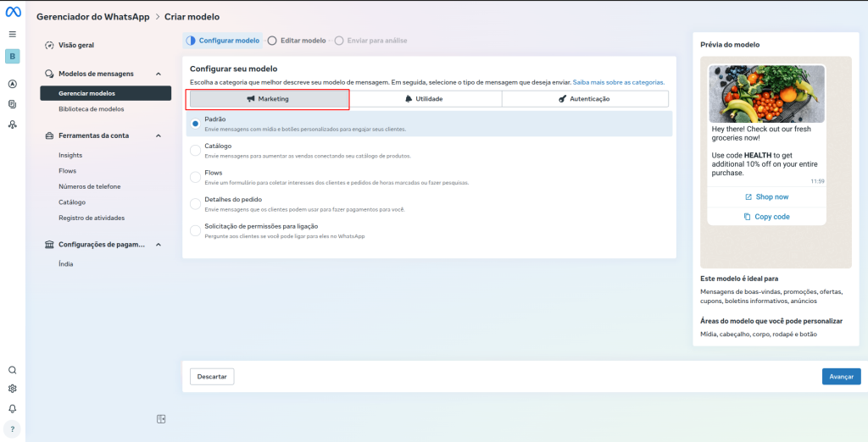This screenshot has height=442, width=868.
Task: Click the Avançar button
Action: coord(841,377)
